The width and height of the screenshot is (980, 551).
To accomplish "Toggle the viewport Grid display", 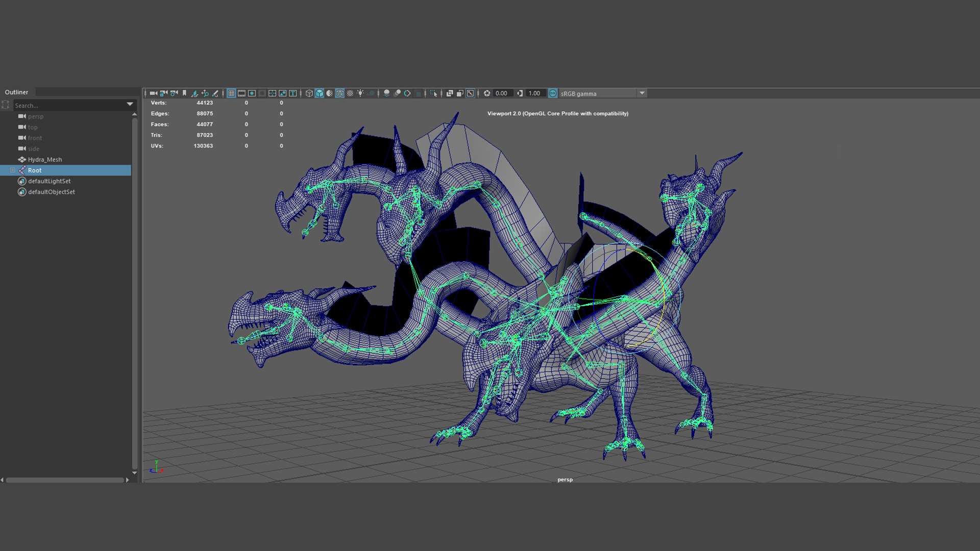I will pyautogui.click(x=231, y=93).
